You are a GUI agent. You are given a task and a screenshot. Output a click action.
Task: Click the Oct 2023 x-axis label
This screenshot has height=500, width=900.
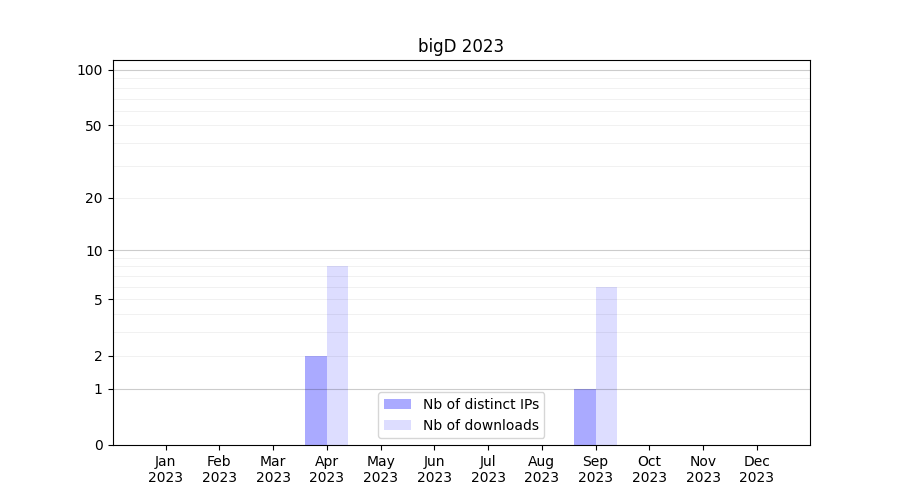point(649,469)
